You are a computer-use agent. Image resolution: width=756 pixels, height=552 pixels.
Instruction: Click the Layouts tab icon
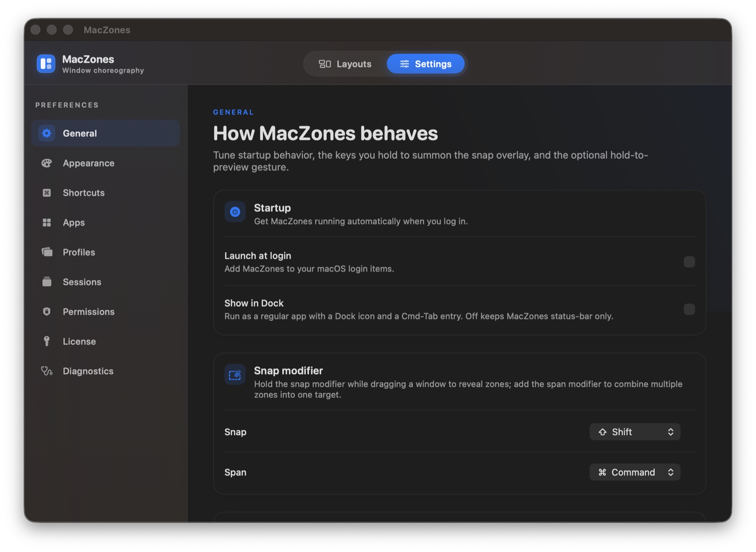pos(325,64)
